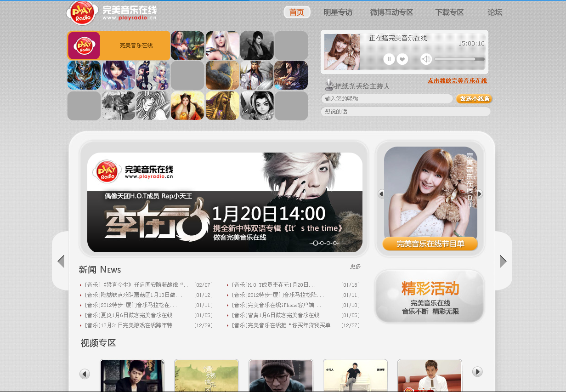Go to next page with large right arrow
This screenshot has height=392, width=566.
click(x=503, y=261)
